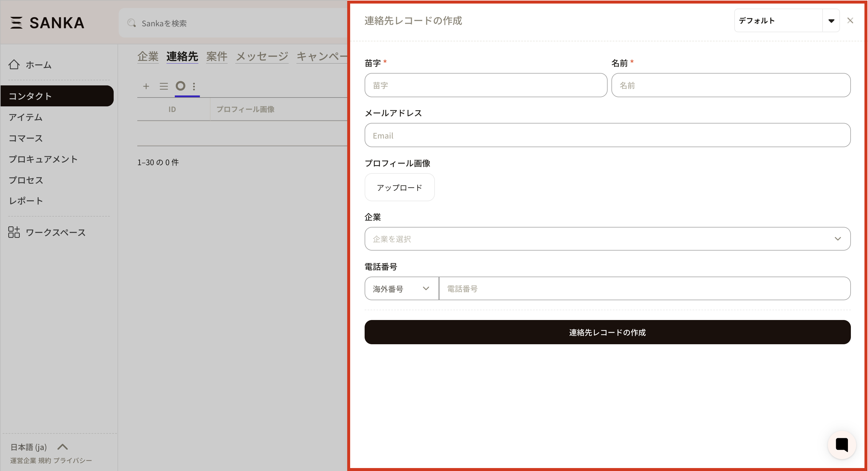Click the plus icon to add a record

pos(146,86)
